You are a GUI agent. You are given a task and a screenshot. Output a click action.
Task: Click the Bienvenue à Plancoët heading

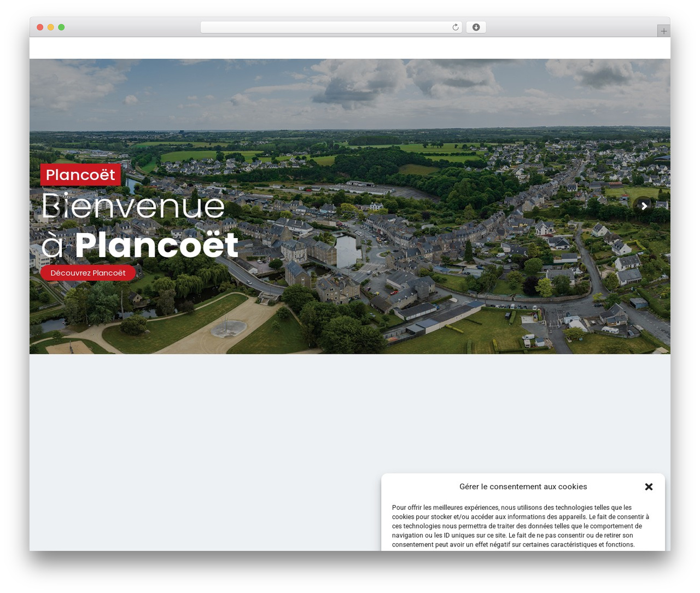pos(140,225)
